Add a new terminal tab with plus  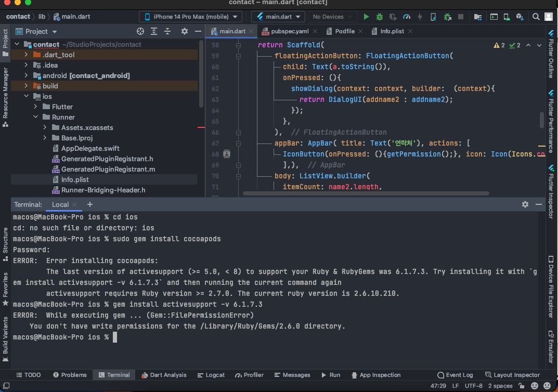89,204
